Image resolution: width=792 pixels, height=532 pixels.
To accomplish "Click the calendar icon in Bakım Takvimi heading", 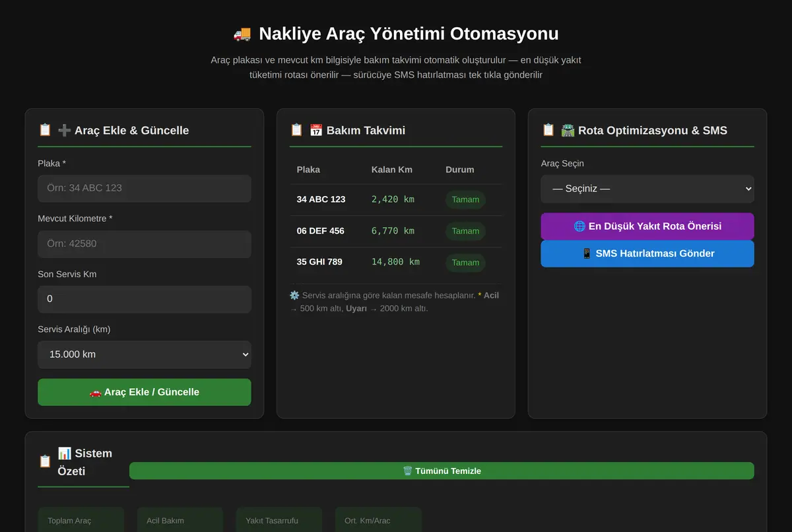I will pos(316,130).
